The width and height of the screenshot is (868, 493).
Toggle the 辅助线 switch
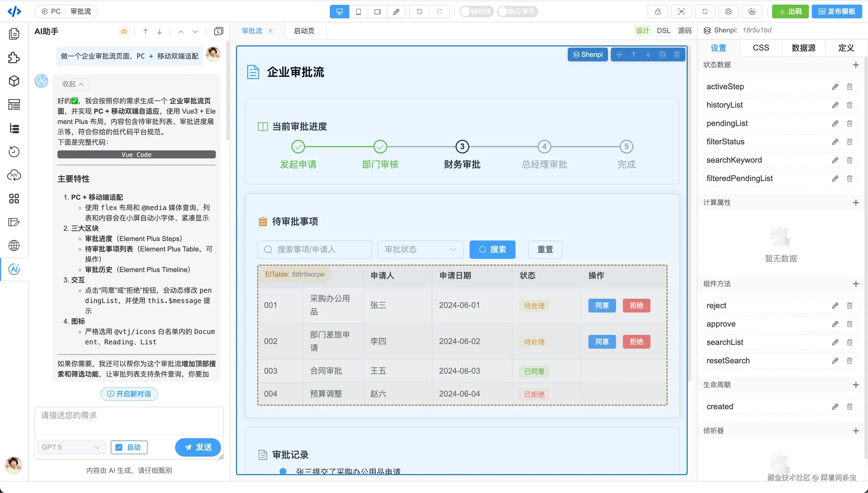coord(476,11)
